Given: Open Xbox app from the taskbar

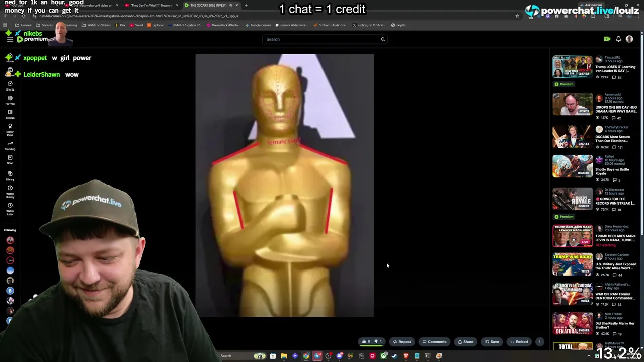Looking at the screenshot, I should [384, 356].
